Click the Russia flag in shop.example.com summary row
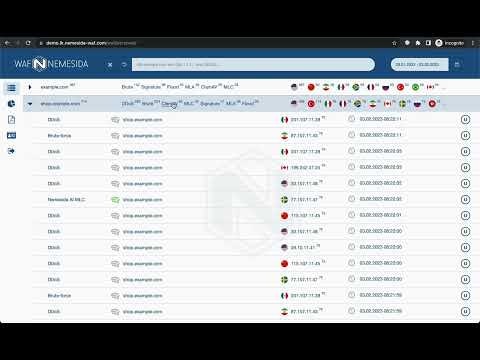The height and width of the screenshot is (360, 480). (x=417, y=104)
